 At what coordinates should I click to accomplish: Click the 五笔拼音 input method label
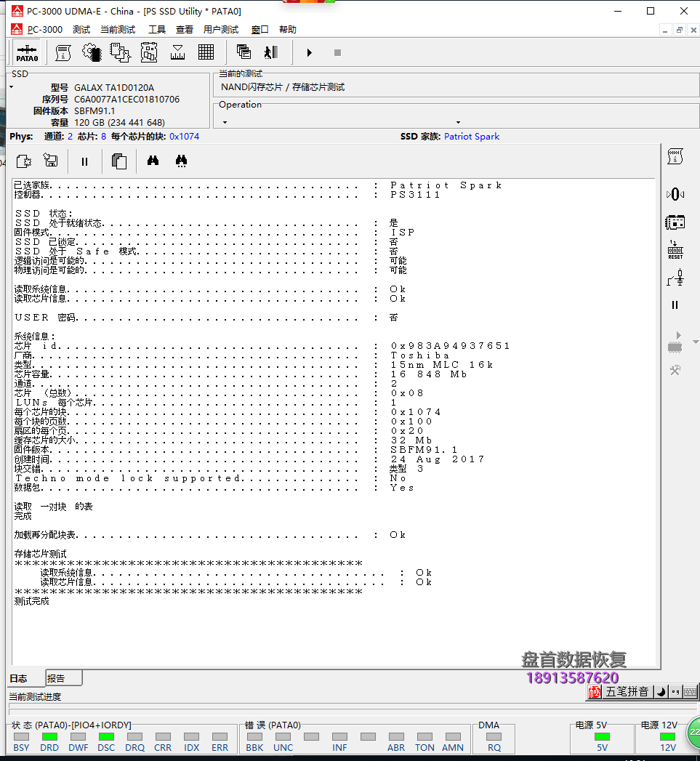pos(627,692)
